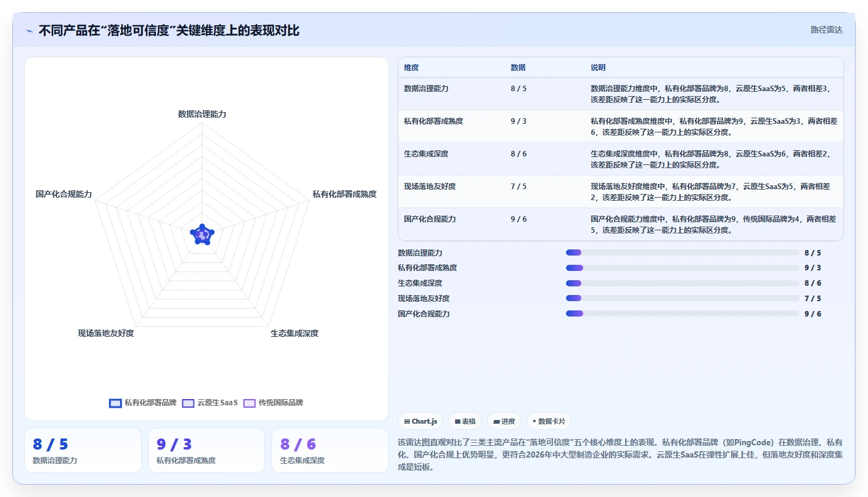Click the page title 不同产品在落地可信度关键维度上的表现对比
Image resolution: width=868 pixels, height=497 pixels.
tap(169, 30)
